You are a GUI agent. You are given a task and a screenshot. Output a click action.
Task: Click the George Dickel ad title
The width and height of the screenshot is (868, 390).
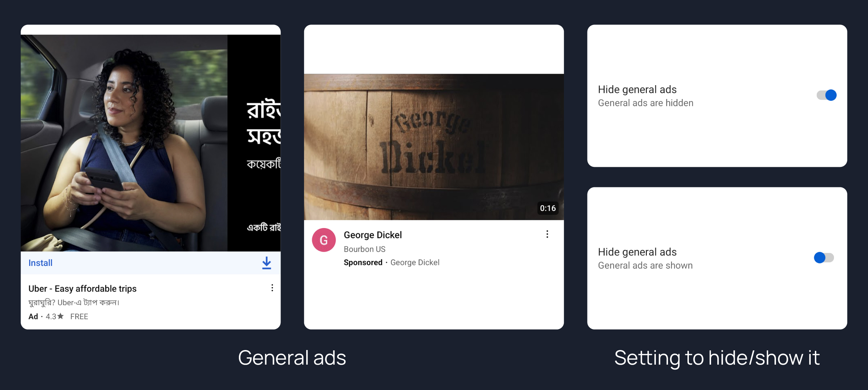click(373, 235)
